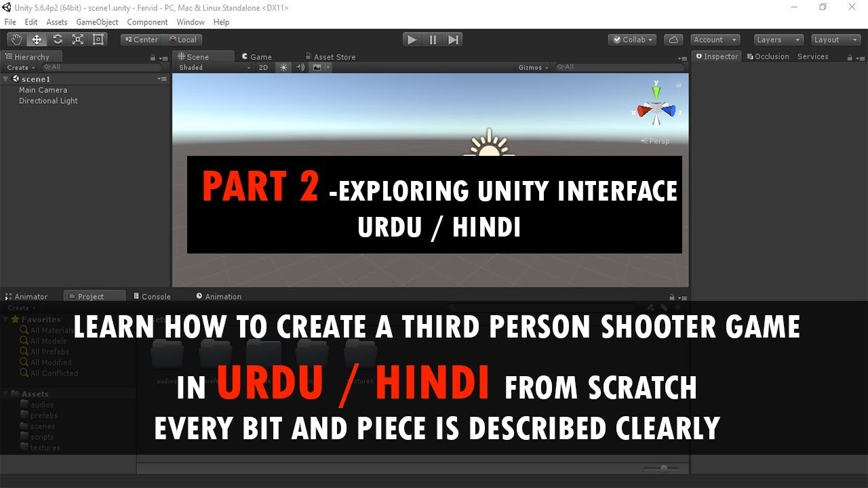Switch to the Animator tab
Image resolution: width=868 pixels, height=488 pixels.
pos(26,296)
